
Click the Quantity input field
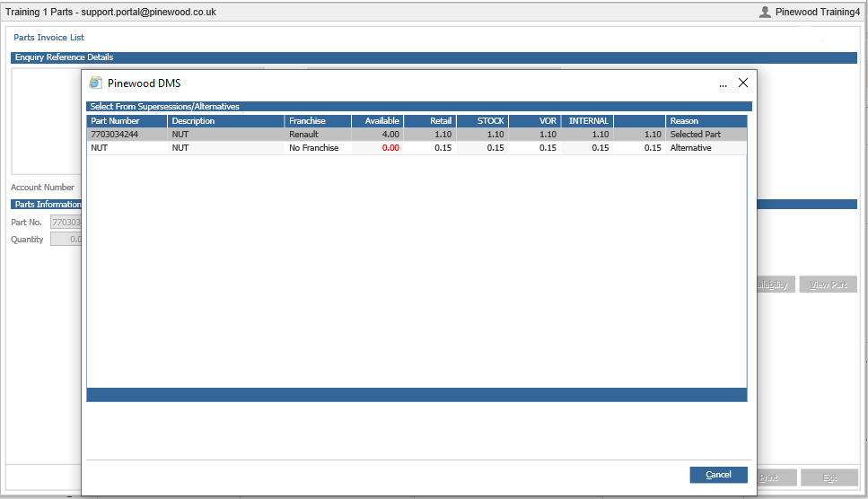66,239
